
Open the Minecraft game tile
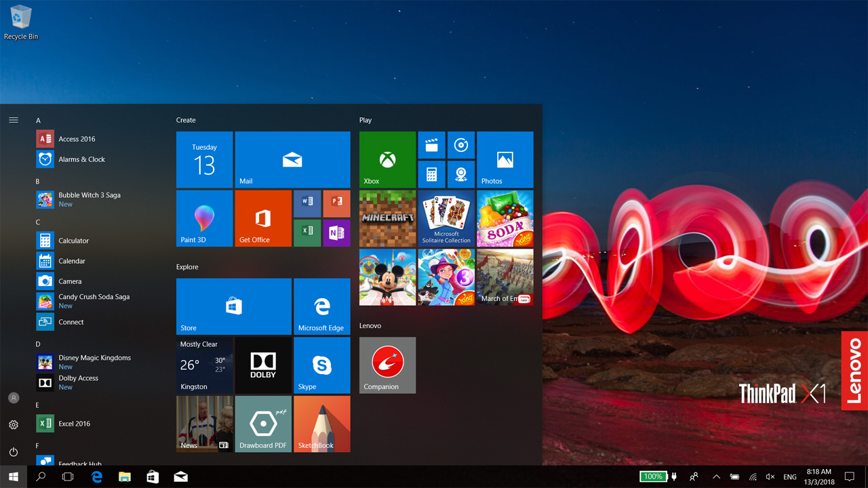pos(387,218)
